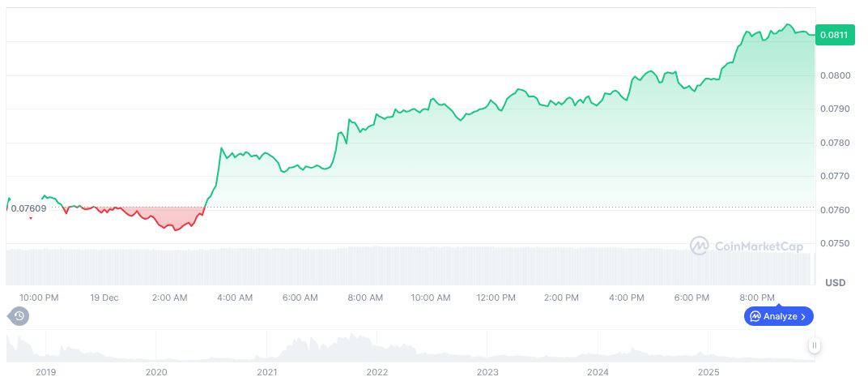Click the USD currency label

point(835,282)
